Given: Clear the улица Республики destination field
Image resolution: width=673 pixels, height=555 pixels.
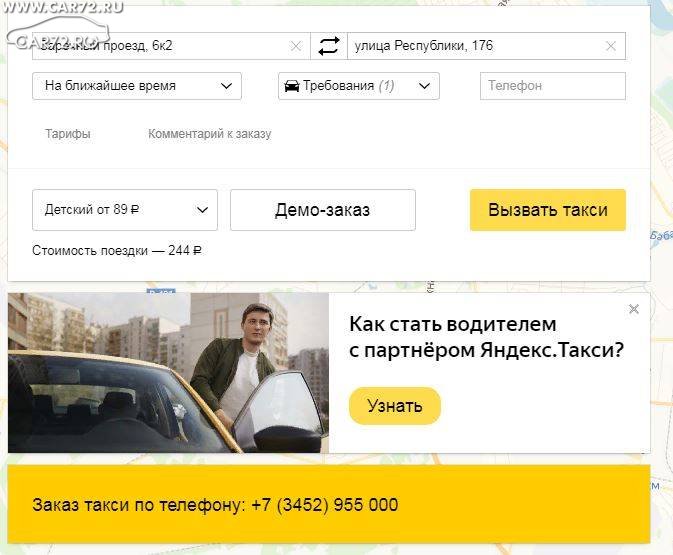Looking at the screenshot, I should [611, 46].
